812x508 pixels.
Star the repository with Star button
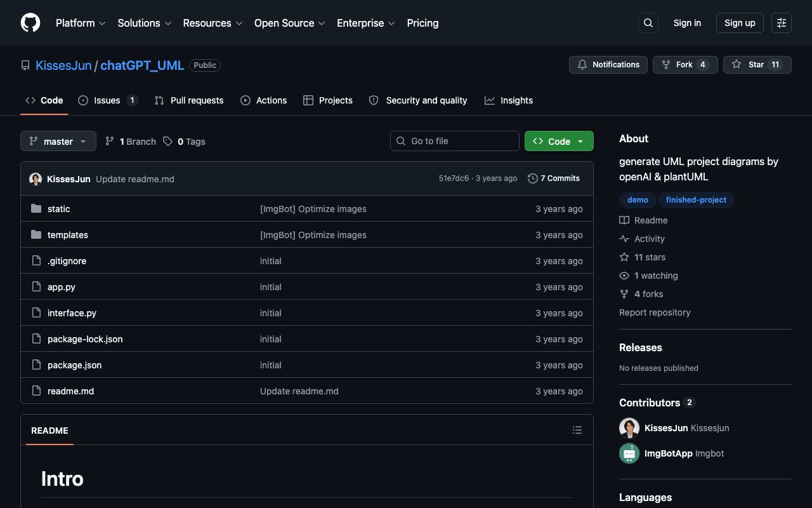pos(757,65)
